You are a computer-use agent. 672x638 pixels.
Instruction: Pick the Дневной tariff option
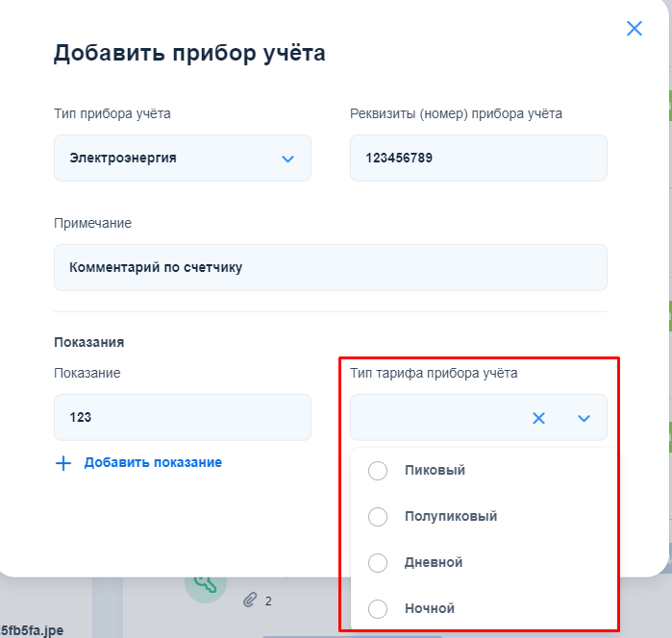point(379,563)
